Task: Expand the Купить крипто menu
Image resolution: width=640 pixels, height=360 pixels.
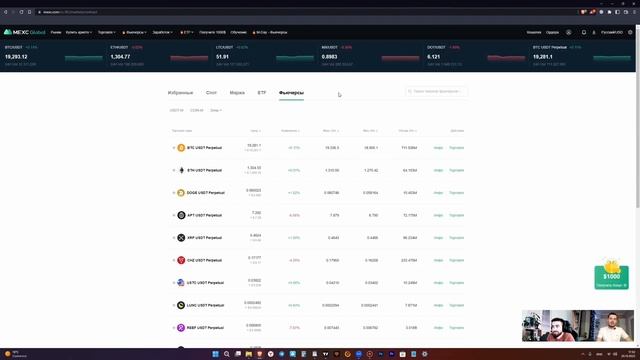Action: [79, 32]
